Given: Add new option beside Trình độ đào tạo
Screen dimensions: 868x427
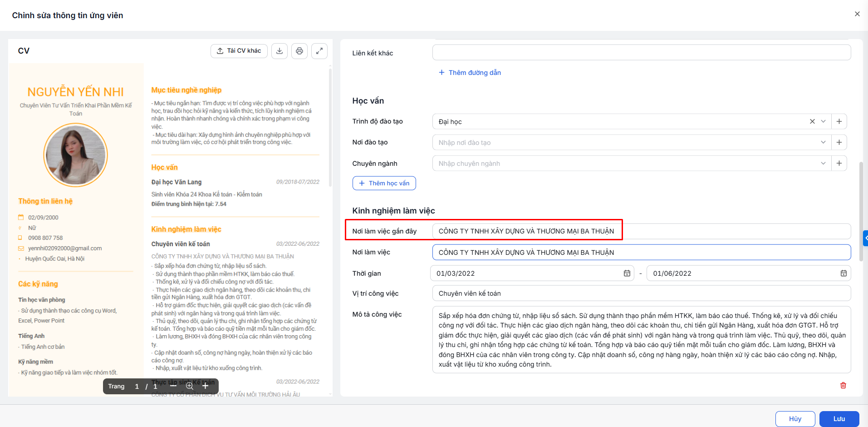Looking at the screenshot, I should [839, 121].
